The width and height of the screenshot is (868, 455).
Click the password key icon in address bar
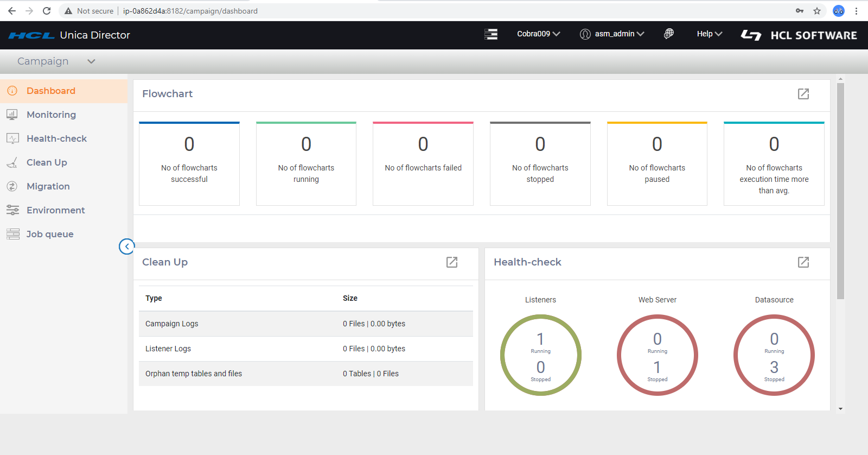tap(799, 11)
